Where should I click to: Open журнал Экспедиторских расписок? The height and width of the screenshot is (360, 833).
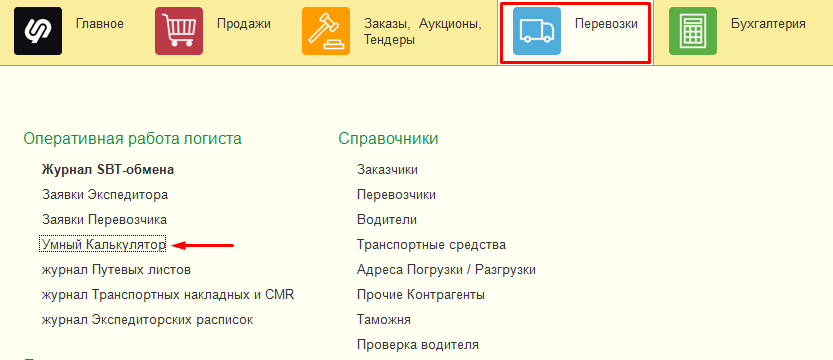click(148, 320)
